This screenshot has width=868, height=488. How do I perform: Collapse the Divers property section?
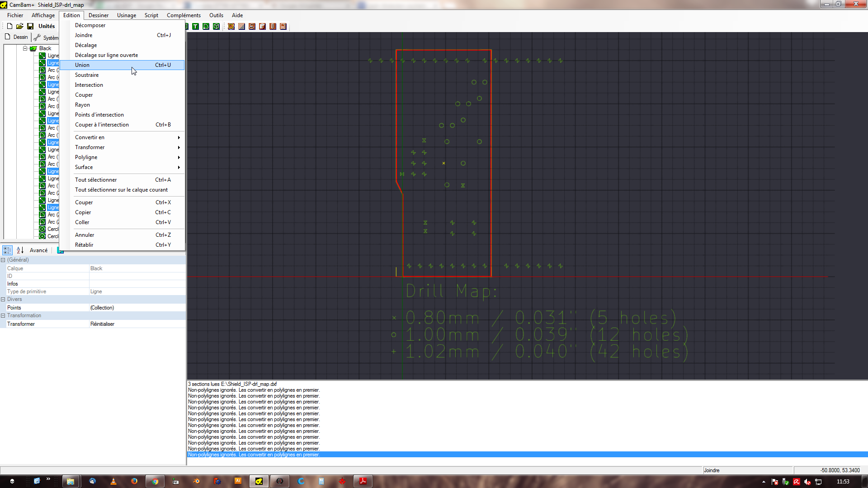click(3, 300)
